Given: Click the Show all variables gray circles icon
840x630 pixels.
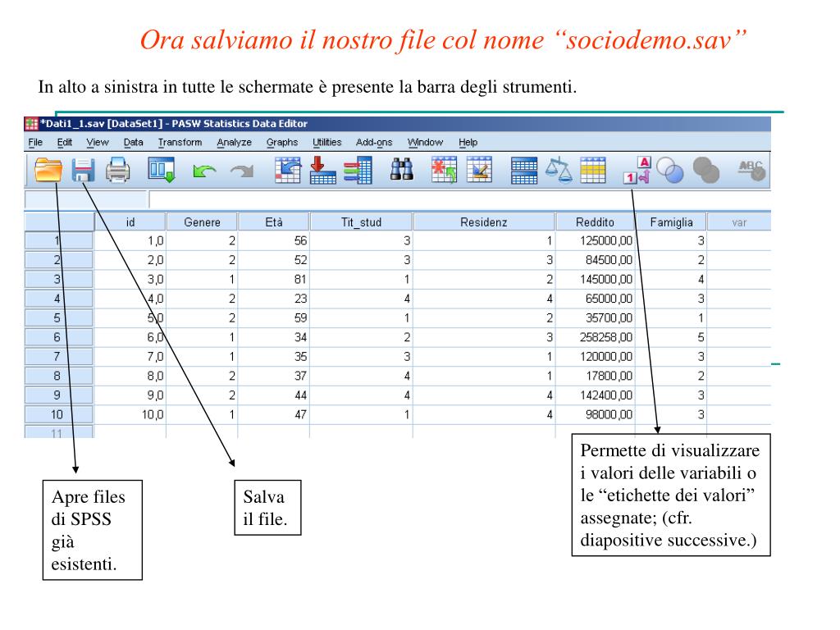Looking at the screenshot, I should 706,171.
